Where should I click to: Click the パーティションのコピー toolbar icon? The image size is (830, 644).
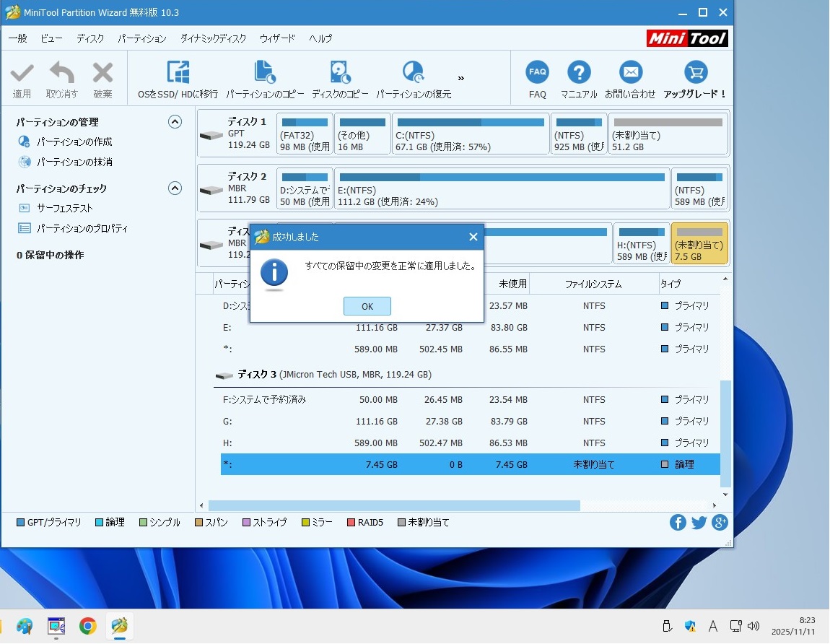click(265, 73)
